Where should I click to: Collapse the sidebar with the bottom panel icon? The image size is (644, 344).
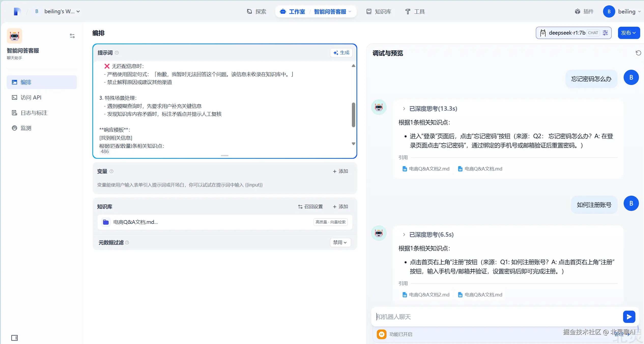point(15,338)
